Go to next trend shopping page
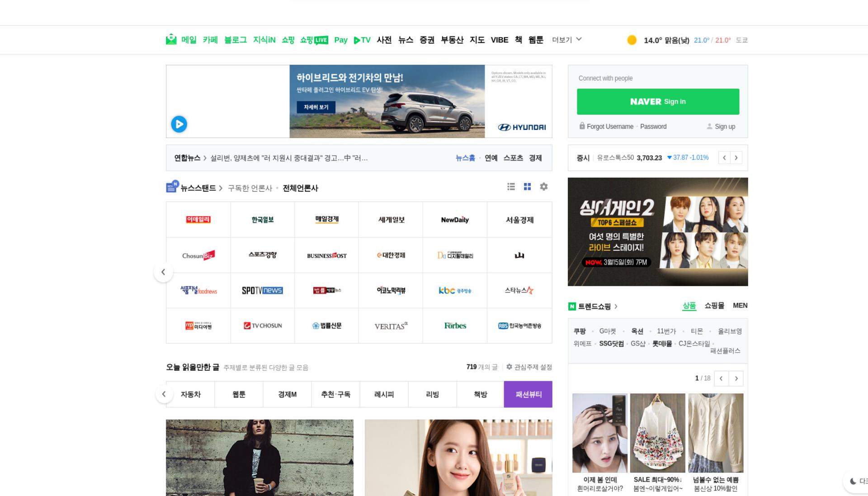868x496 pixels. click(736, 378)
